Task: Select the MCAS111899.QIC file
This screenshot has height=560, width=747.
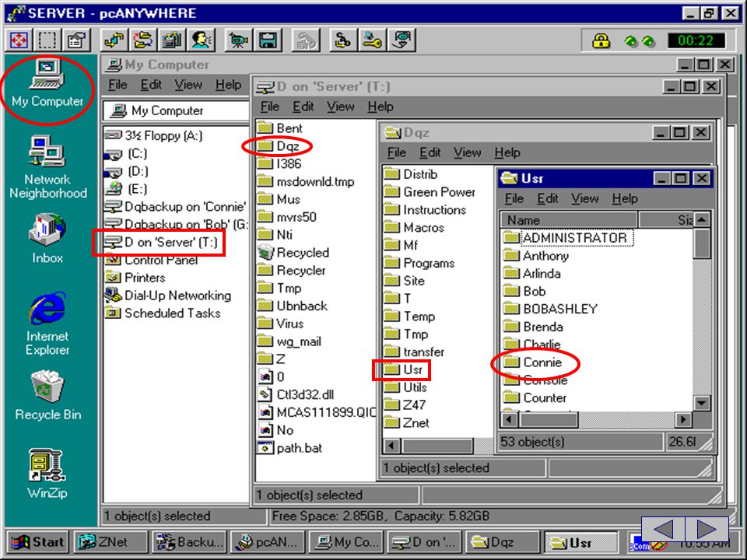Action: [317, 412]
